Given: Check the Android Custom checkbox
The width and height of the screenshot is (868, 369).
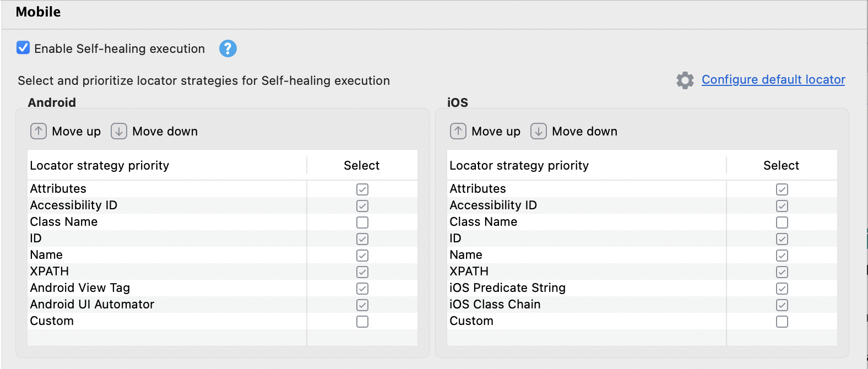Looking at the screenshot, I should point(362,322).
